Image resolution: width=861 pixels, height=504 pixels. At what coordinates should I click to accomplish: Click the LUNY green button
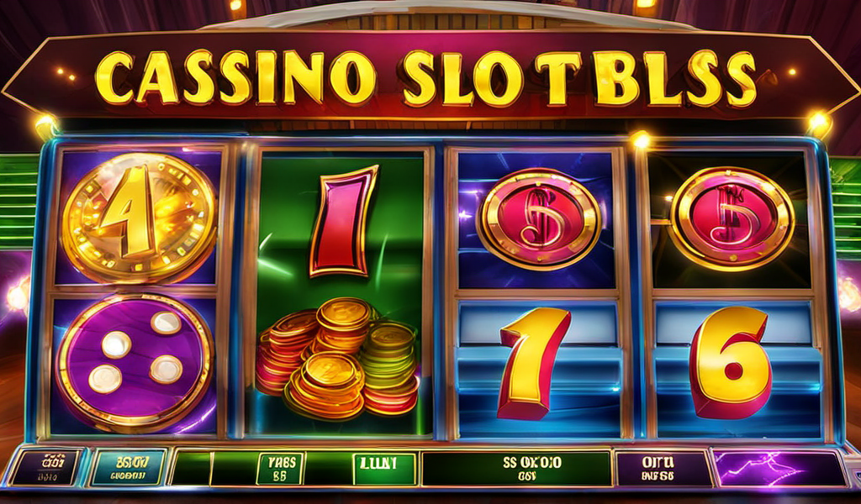click(384, 469)
